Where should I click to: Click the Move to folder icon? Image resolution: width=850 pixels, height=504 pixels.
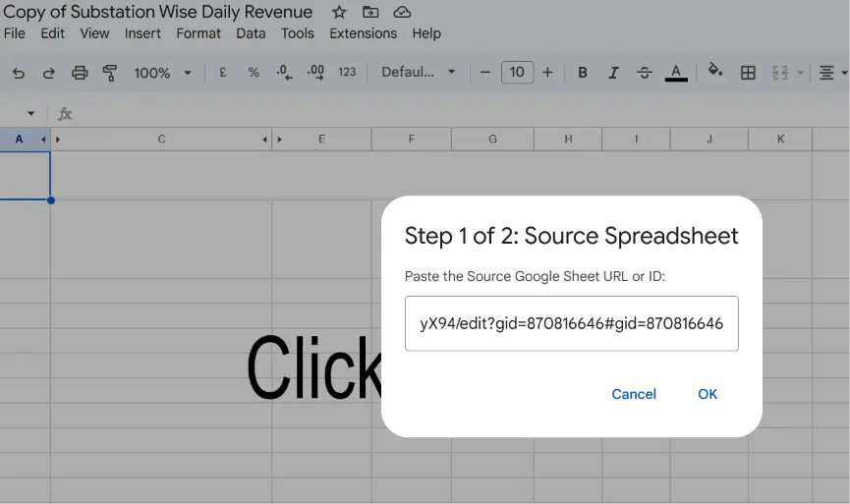pyautogui.click(x=370, y=12)
